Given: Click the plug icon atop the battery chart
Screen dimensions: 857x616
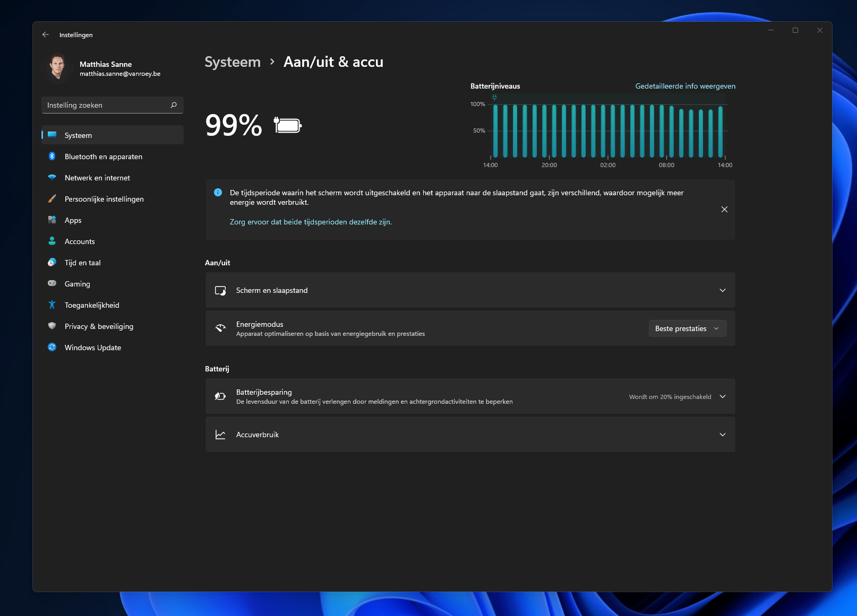Looking at the screenshot, I should pos(494,97).
